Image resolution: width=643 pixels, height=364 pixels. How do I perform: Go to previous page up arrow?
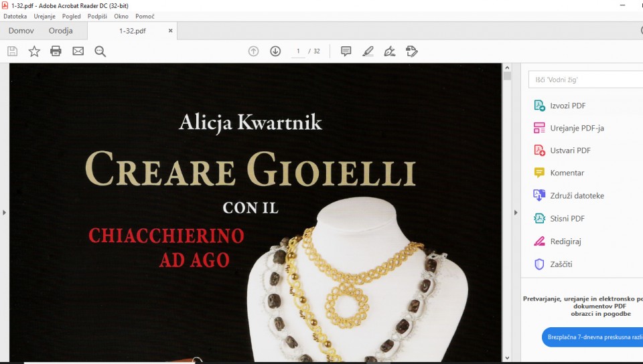(x=253, y=51)
